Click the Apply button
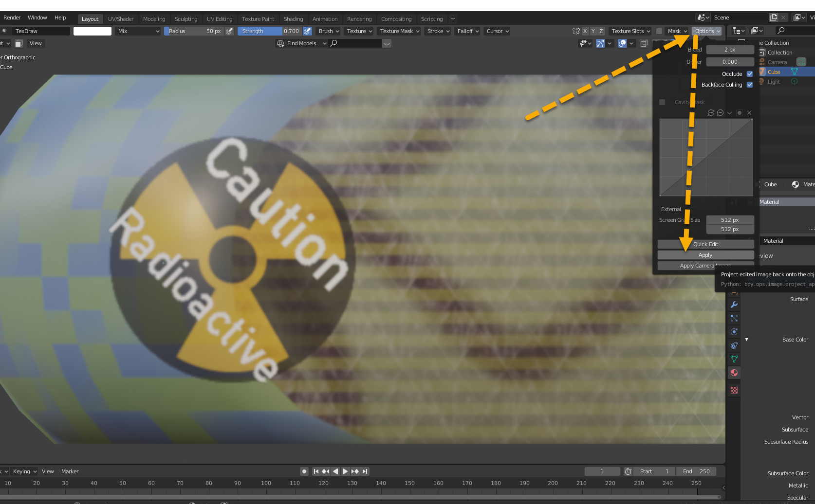 [705, 255]
